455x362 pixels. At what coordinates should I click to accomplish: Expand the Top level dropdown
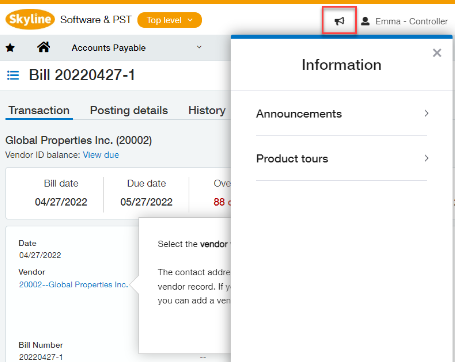click(x=169, y=20)
